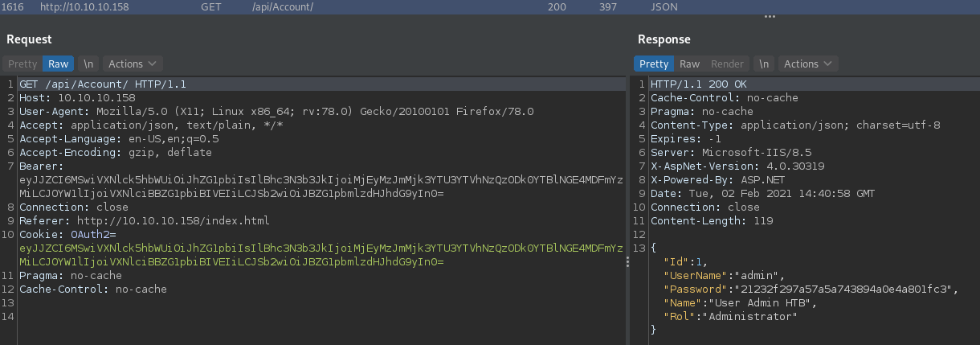The height and width of the screenshot is (345, 980).
Task: Open the Request Actions dropdown
Action: click(x=133, y=64)
